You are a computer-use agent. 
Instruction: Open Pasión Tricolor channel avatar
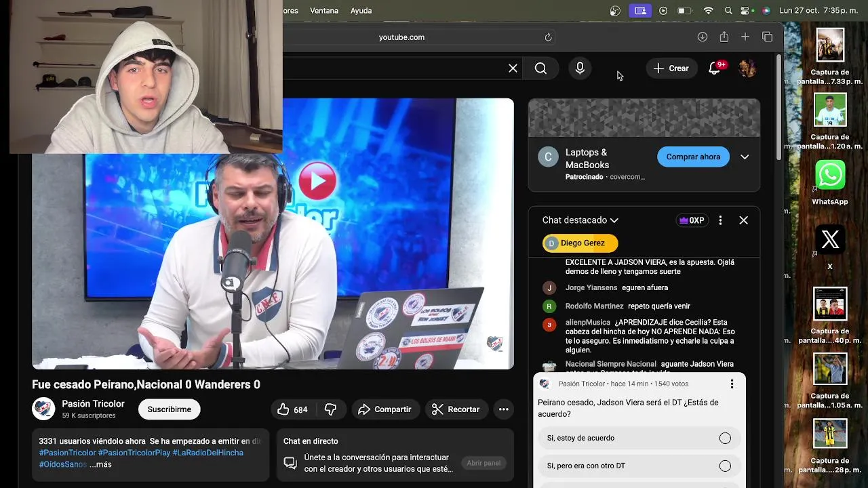pos(43,409)
